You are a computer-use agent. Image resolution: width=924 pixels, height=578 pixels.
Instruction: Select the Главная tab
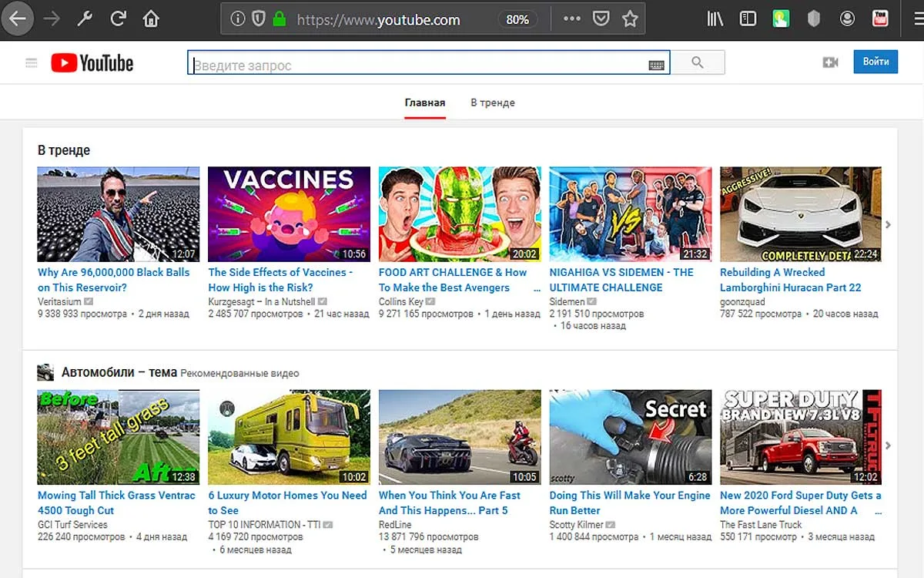(x=425, y=102)
